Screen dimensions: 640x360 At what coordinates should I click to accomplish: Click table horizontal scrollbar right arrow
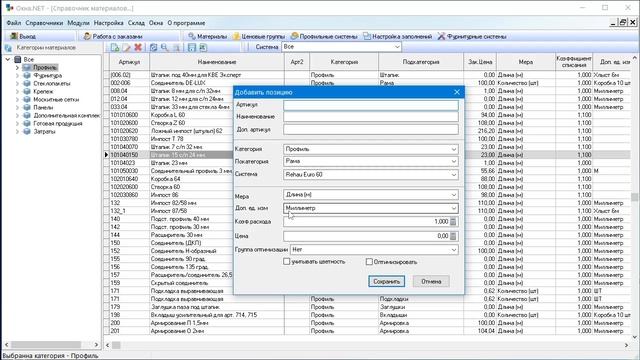627,345
